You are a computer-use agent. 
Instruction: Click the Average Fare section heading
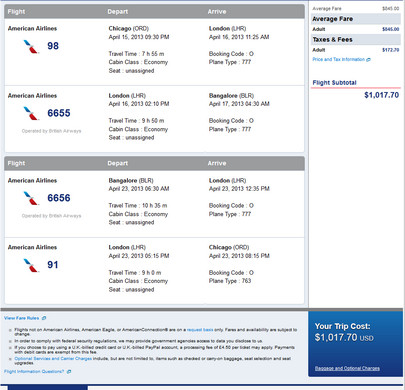333,19
